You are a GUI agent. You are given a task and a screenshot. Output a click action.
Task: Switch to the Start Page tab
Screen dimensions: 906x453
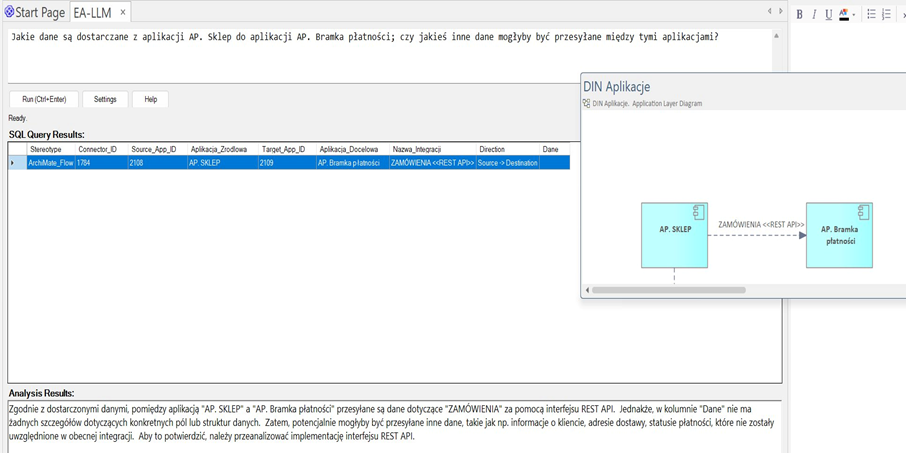tap(34, 13)
